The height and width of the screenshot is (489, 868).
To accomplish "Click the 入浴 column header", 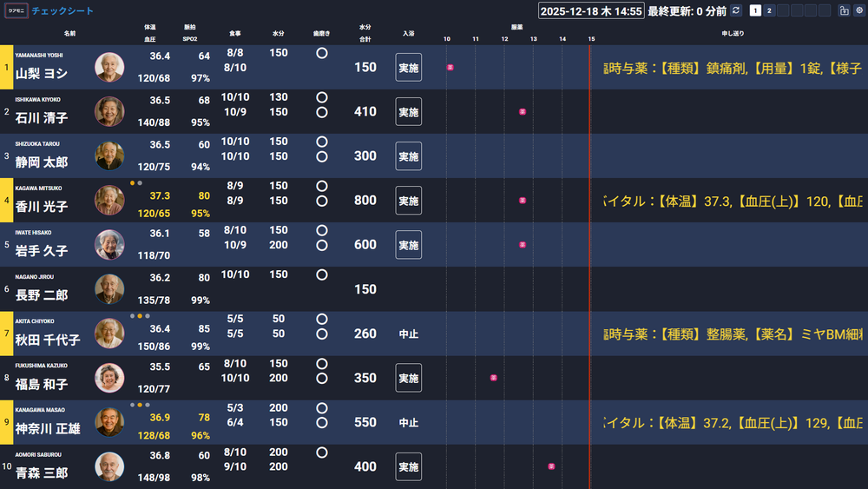I will (x=409, y=33).
